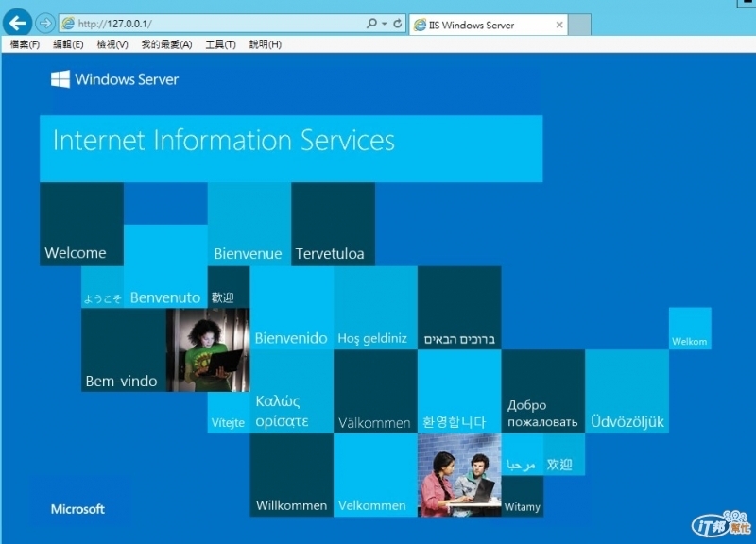Screen dimensions: 756x544
Task: Click the 欢迎 tile
Action: pyautogui.click(x=564, y=455)
